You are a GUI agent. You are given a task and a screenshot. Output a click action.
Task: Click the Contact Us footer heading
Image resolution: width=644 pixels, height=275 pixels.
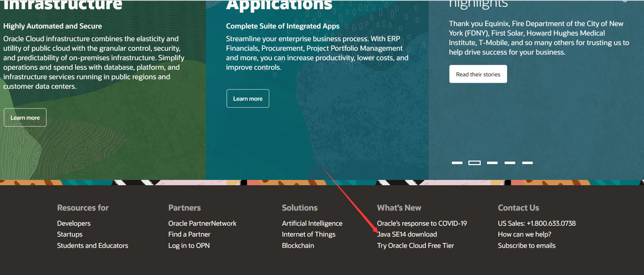[x=518, y=208]
